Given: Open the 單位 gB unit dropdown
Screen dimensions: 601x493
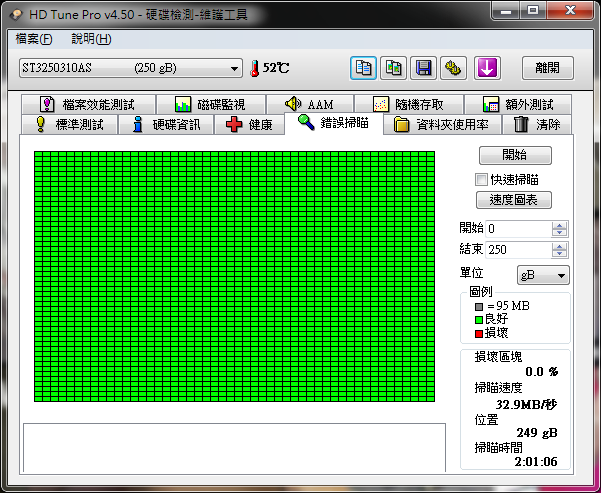Looking at the screenshot, I should tap(543, 275).
